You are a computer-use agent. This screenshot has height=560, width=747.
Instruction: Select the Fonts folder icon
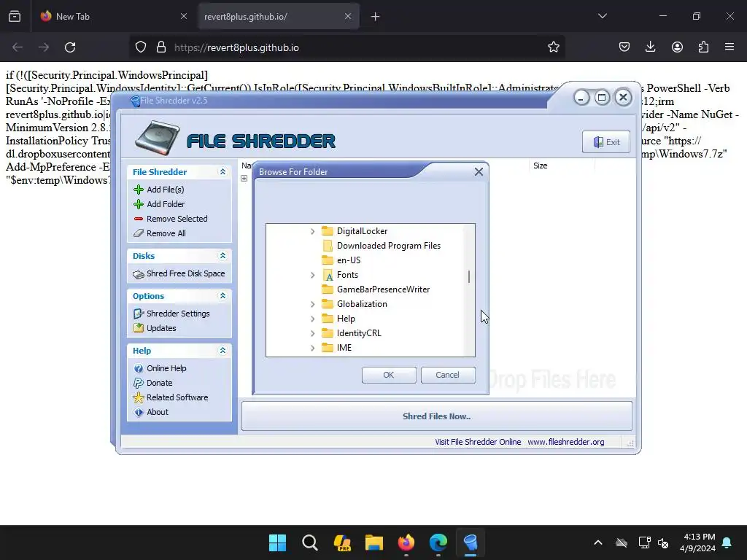pos(328,275)
